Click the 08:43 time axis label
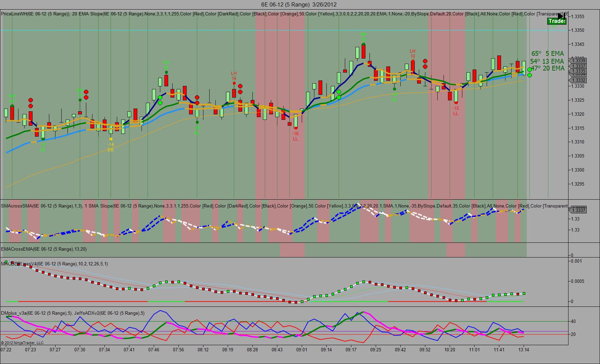Image resolution: width=600 pixels, height=364 pixels. (x=277, y=350)
